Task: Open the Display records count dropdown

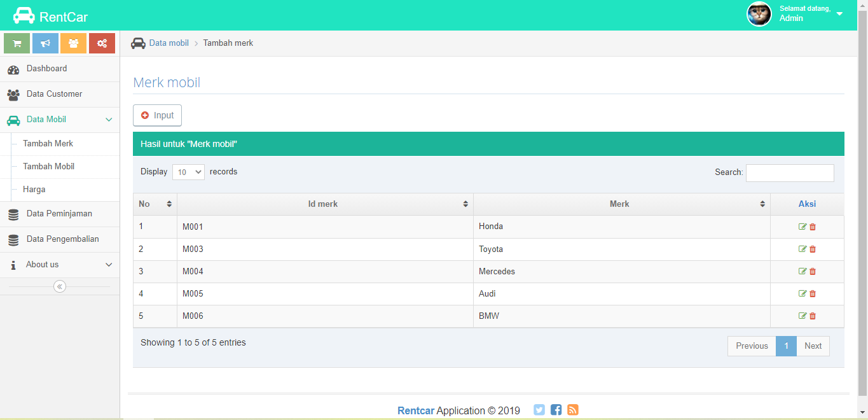Action: 188,172
